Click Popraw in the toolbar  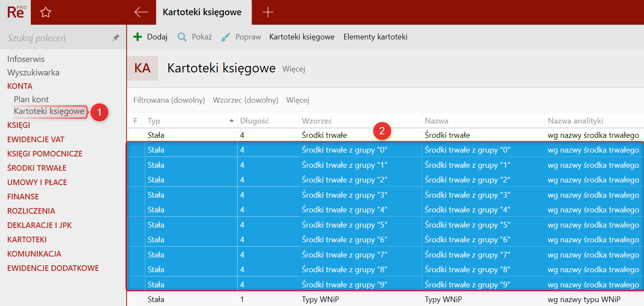pyautogui.click(x=248, y=37)
